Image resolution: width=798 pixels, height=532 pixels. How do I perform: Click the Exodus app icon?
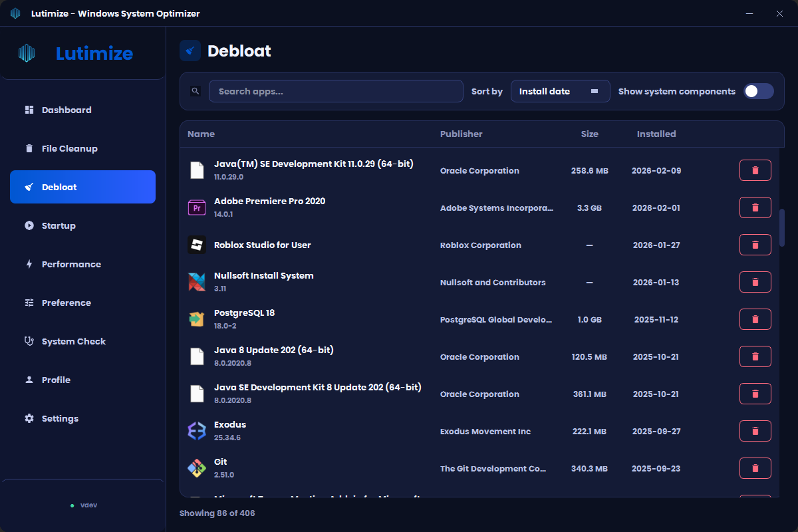click(x=197, y=431)
